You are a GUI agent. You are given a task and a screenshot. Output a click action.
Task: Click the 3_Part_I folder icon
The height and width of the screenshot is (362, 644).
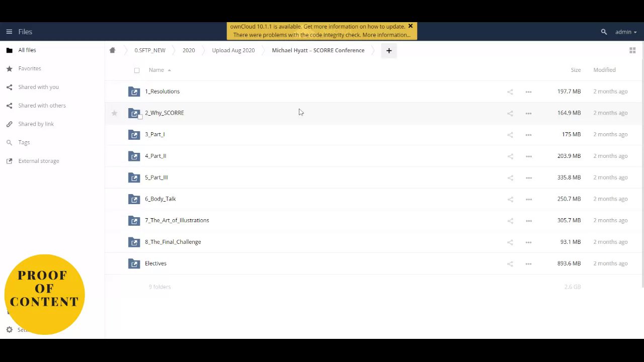click(134, 134)
